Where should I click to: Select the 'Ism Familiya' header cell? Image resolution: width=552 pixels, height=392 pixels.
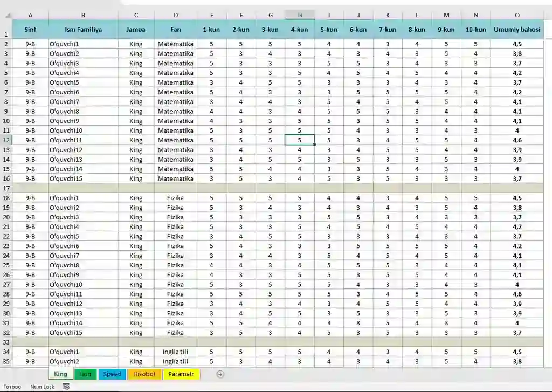click(x=83, y=30)
